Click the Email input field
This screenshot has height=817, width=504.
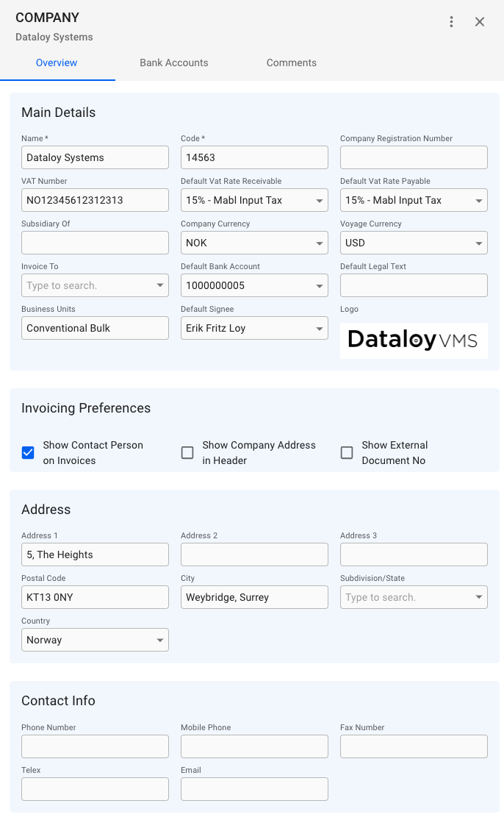tap(254, 789)
